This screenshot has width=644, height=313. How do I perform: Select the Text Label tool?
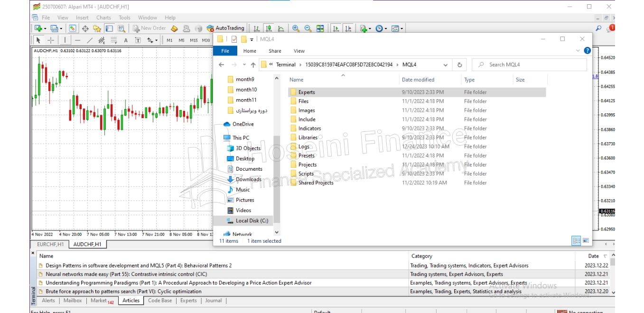138,40
